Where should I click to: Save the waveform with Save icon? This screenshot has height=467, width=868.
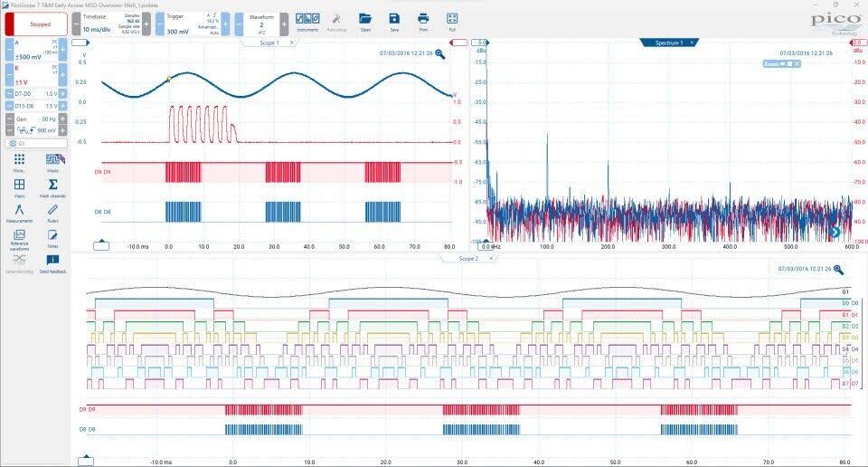coord(393,21)
